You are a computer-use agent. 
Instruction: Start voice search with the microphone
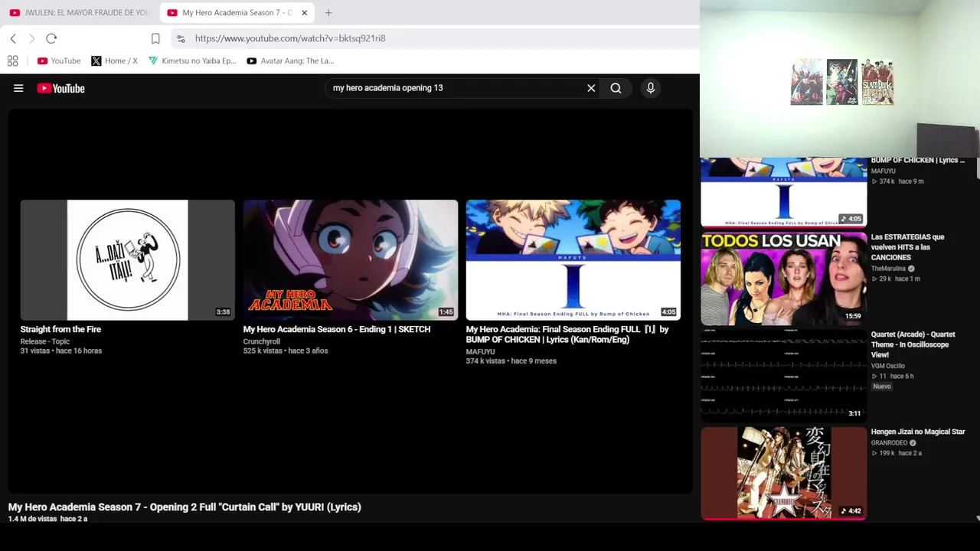[x=651, y=88]
